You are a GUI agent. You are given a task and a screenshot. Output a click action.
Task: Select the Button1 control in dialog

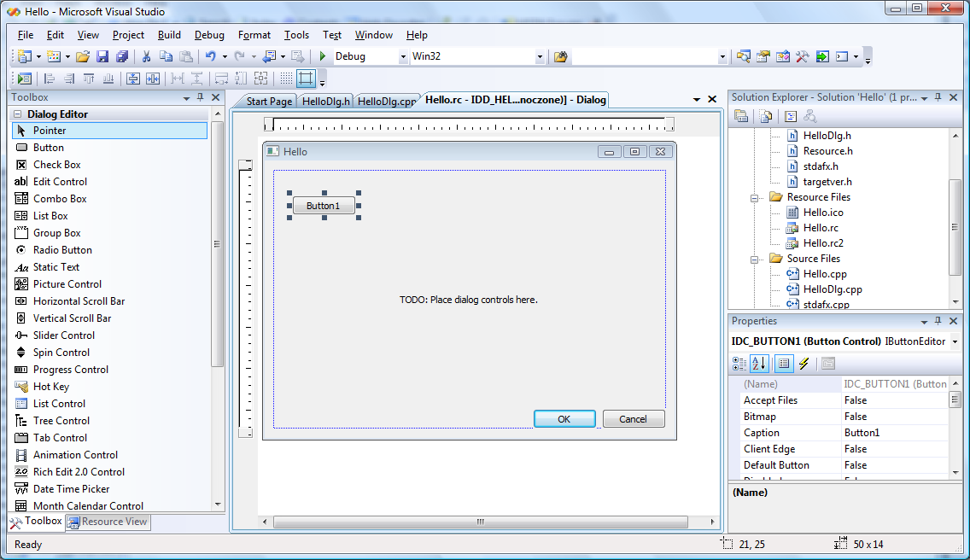324,206
